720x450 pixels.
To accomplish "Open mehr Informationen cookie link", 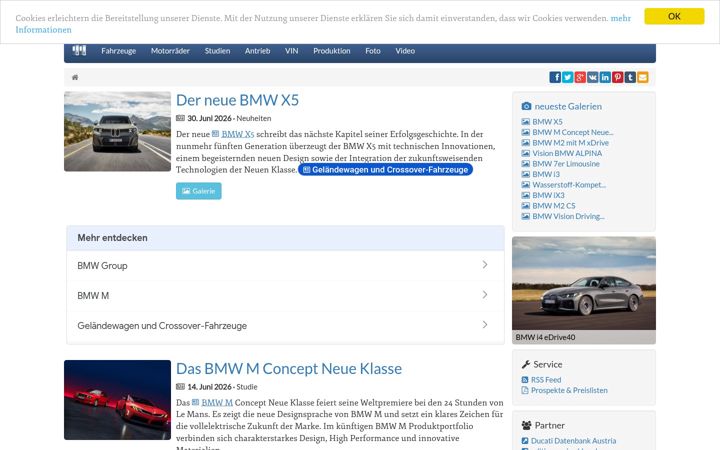I will [621, 18].
